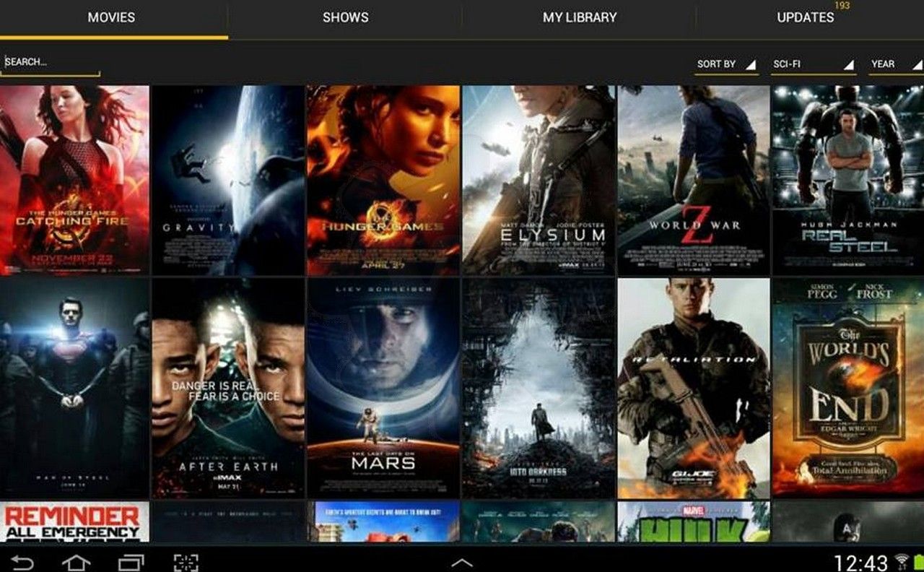
Task: Expand the Sort By dropdown
Action: tap(726, 64)
